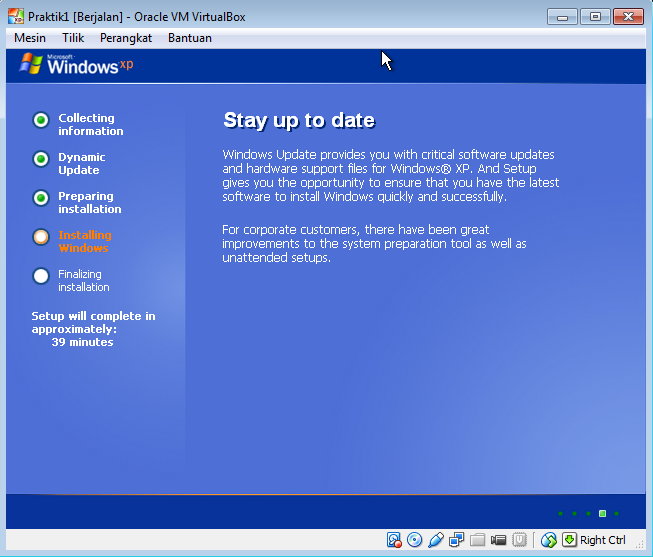Click the optical disc drive status icon
This screenshot has height=557, width=653.
414,540
